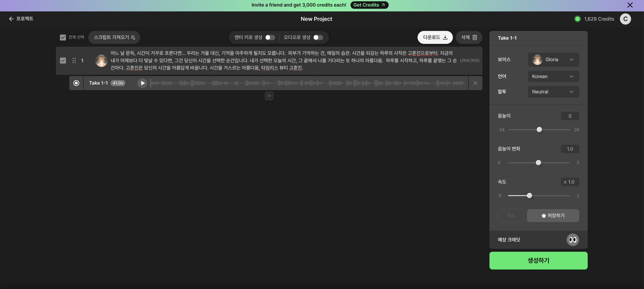Enable the 엔터 키로 생성 toggle

click(x=270, y=37)
